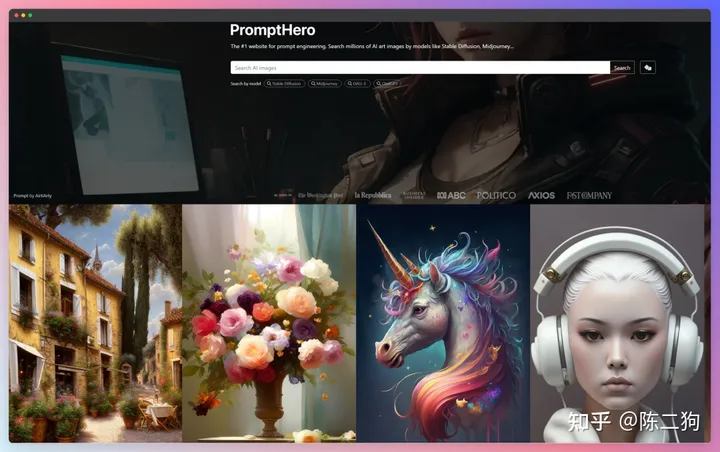Click the green maximize window button
The image size is (720, 452).
pyautogui.click(x=30, y=15)
